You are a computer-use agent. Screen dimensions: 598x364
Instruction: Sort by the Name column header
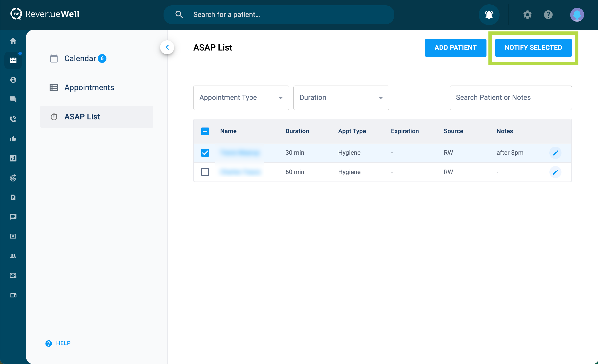tap(228, 131)
